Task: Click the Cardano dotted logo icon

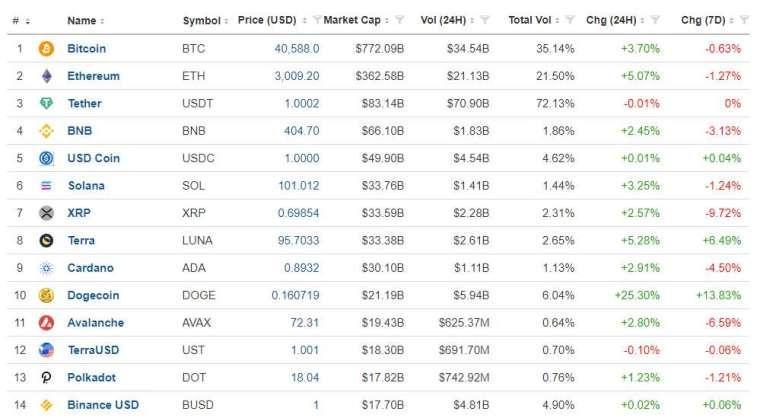Action: click(x=46, y=268)
